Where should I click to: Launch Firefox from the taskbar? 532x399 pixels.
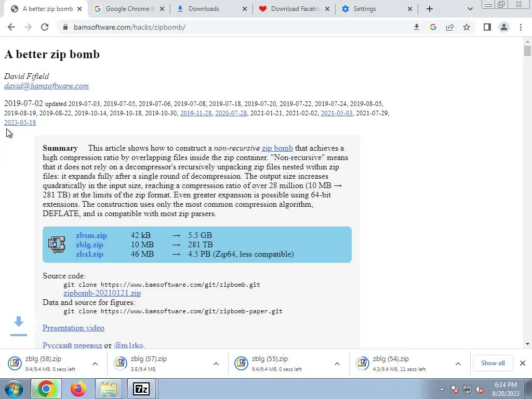[78, 389]
